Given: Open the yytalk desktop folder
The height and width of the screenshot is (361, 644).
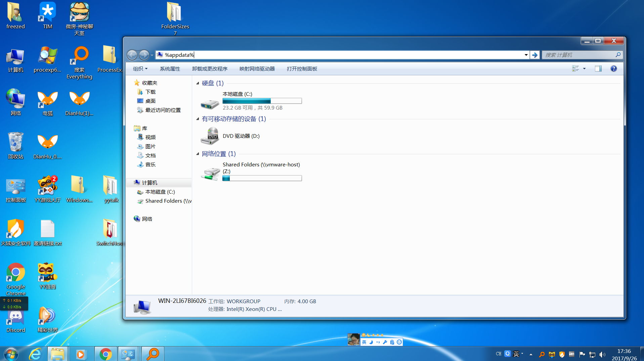Looking at the screenshot, I should click(x=111, y=189).
